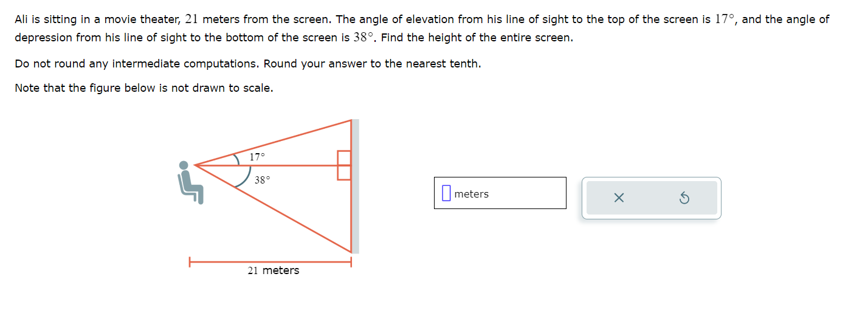Screen dimensions: 868x330
Task: Click the answer input box before meters
Action: [446, 193]
